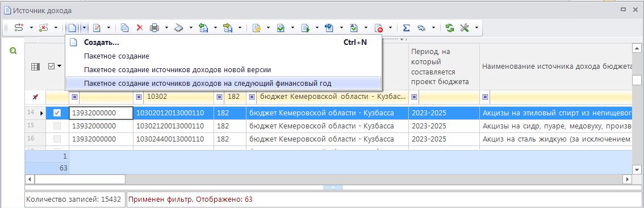
Task: Click the chain links icon
Action: [x=421, y=28]
